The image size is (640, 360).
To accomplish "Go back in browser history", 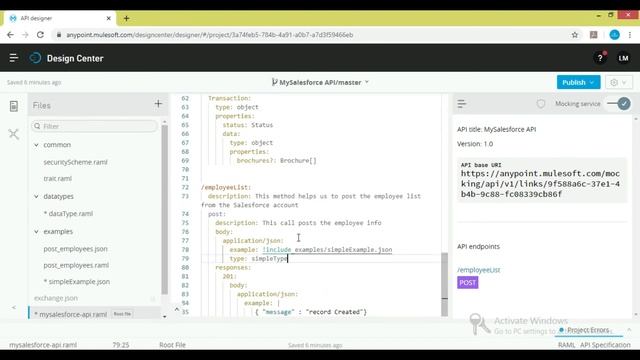I will point(10,35).
